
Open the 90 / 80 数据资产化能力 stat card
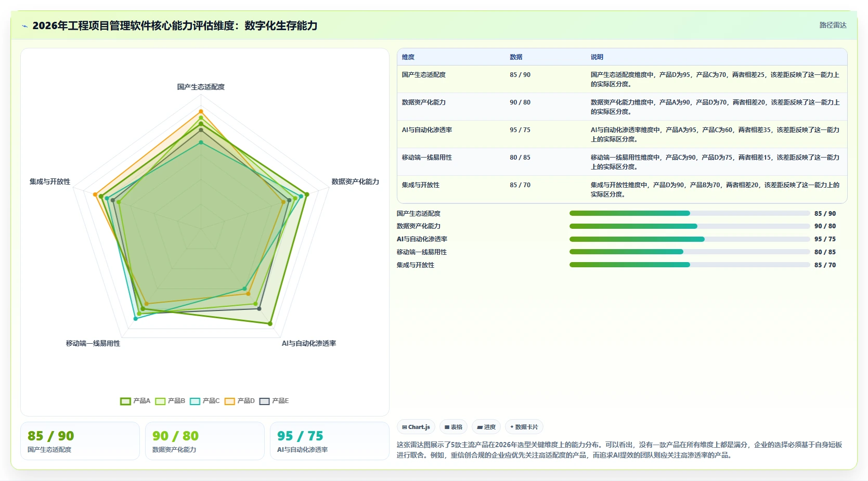(x=205, y=441)
